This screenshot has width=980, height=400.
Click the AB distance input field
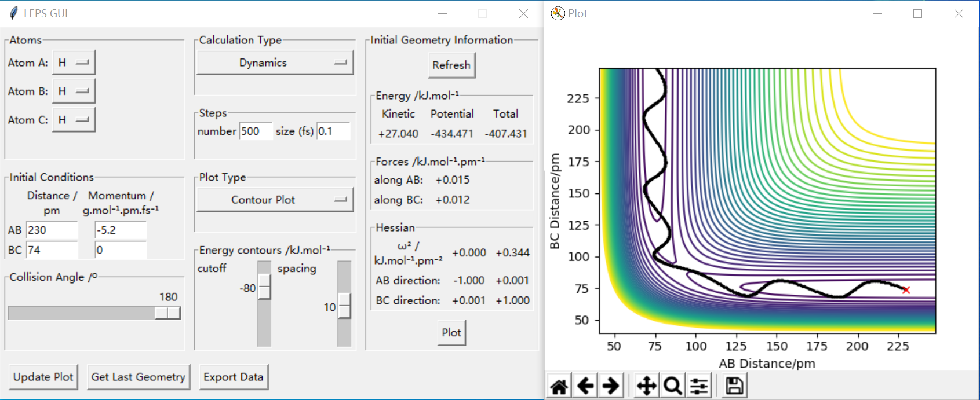tap(52, 230)
